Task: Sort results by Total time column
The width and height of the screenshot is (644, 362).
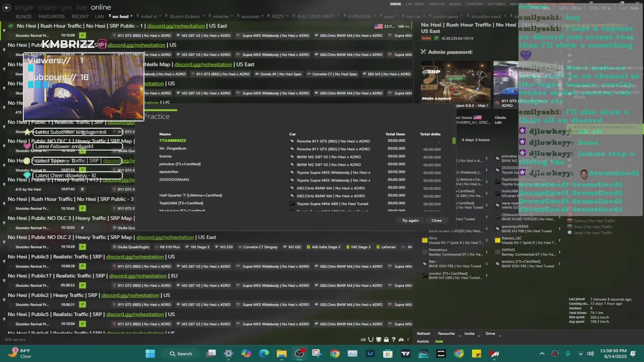Action: point(395,134)
